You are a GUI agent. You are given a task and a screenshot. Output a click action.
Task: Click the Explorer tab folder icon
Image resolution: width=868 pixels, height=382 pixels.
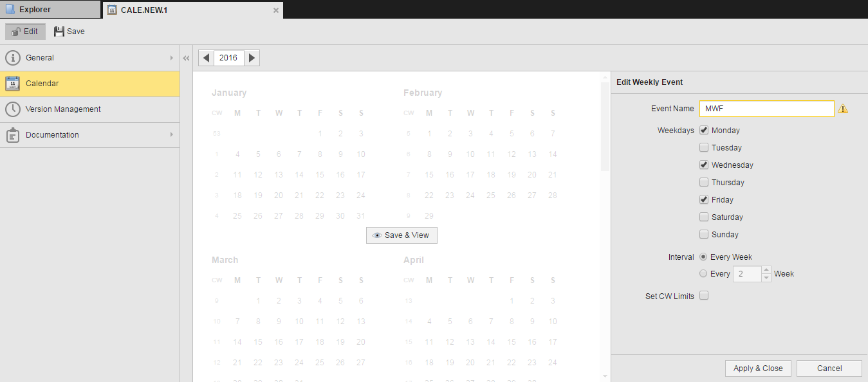[x=10, y=10]
